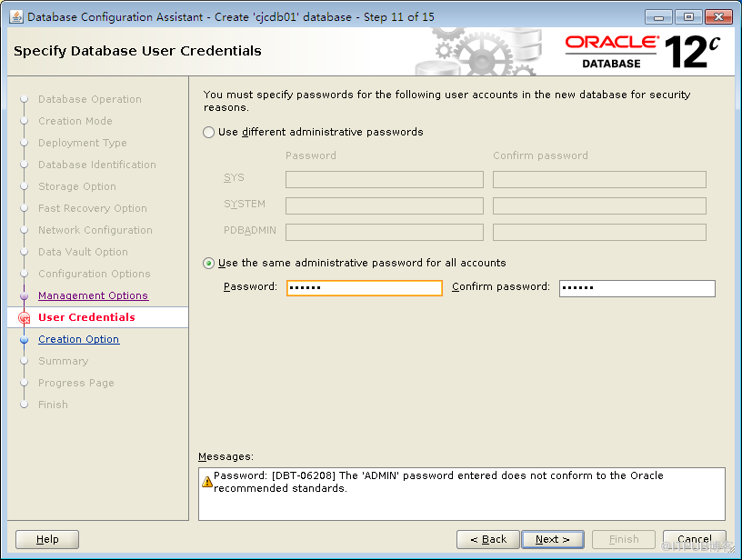Go to Creation Option step
The height and width of the screenshot is (560, 742).
78,339
